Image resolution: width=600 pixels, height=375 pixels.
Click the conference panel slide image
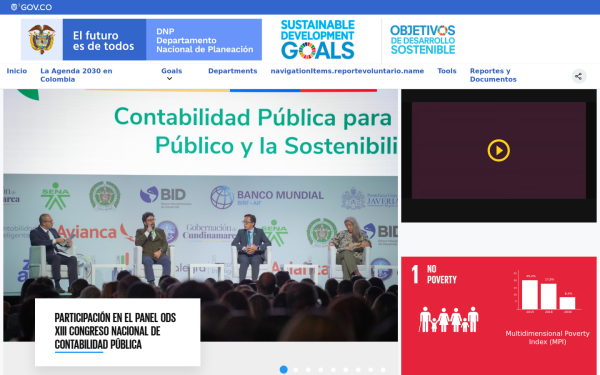tap(201, 215)
